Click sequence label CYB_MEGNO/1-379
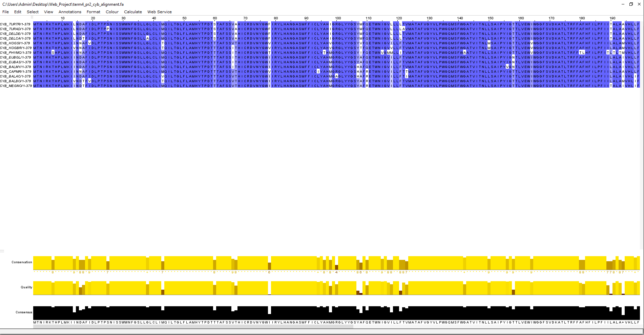Image resolution: width=644 pixels, height=335 pixels. (16, 86)
